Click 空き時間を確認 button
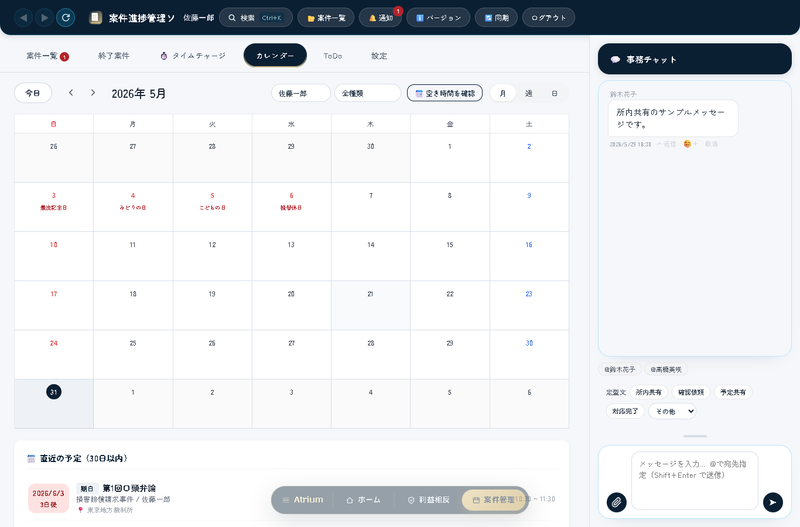Screen dimensions: 800x527 pyautogui.click(x=445, y=93)
